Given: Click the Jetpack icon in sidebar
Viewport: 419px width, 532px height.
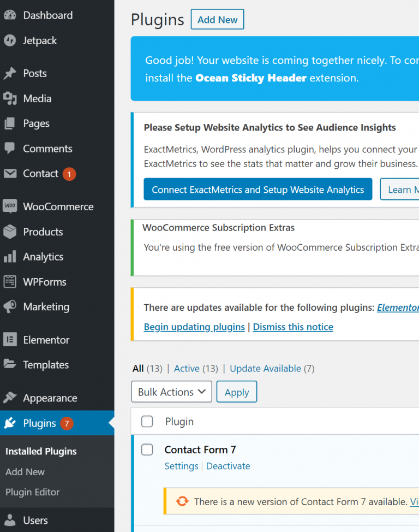Looking at the screenshot, I should (10, 40).
